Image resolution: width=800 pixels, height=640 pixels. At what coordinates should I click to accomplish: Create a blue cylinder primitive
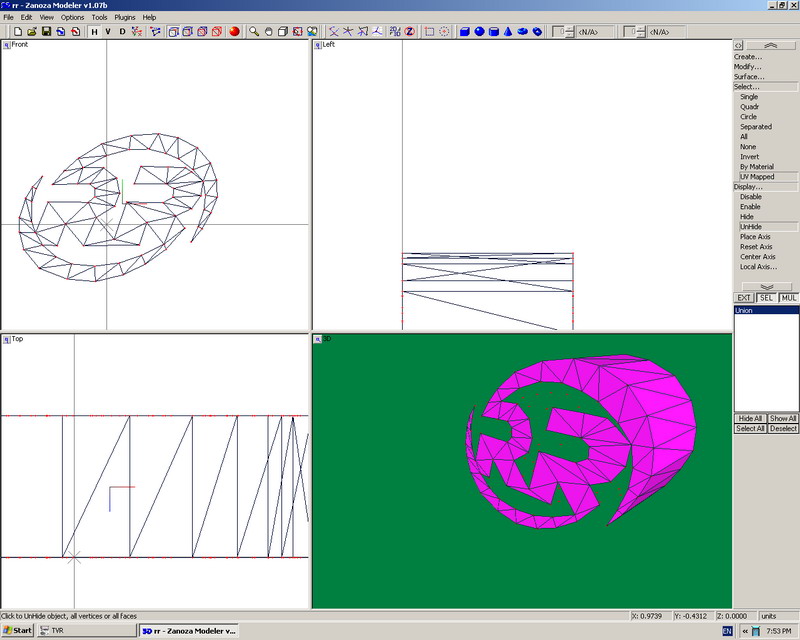[494, 32]
